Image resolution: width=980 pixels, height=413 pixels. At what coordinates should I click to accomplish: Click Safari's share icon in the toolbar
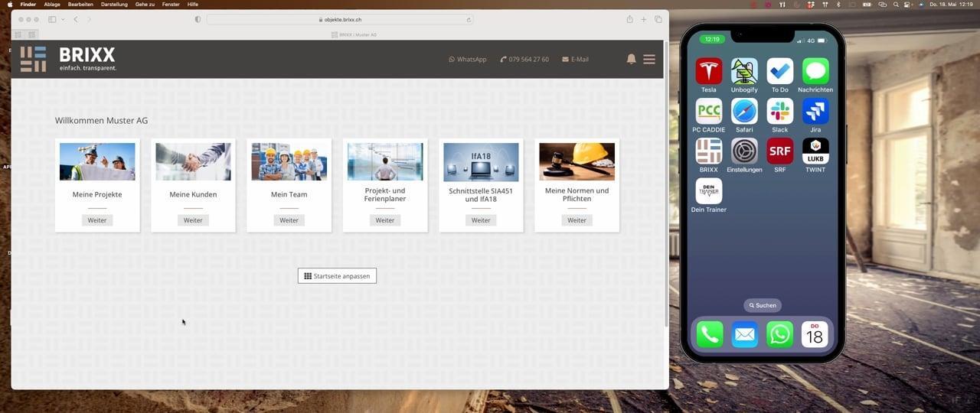629,19
